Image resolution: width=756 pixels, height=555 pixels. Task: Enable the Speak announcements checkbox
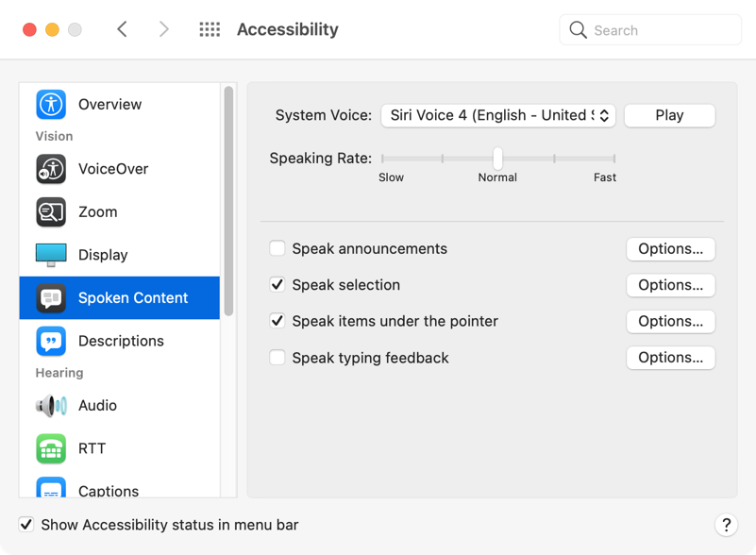[277, 249]
